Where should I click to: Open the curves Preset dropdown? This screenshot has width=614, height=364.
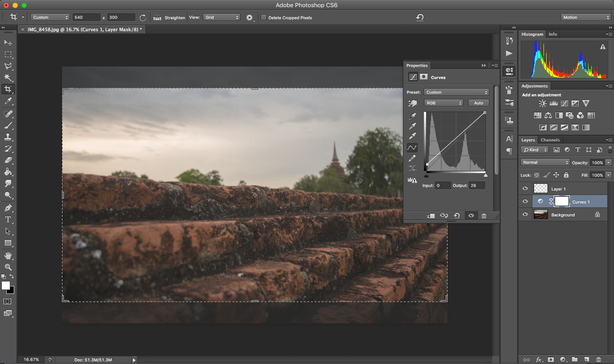pyautogui.click(x=456, y=92)
